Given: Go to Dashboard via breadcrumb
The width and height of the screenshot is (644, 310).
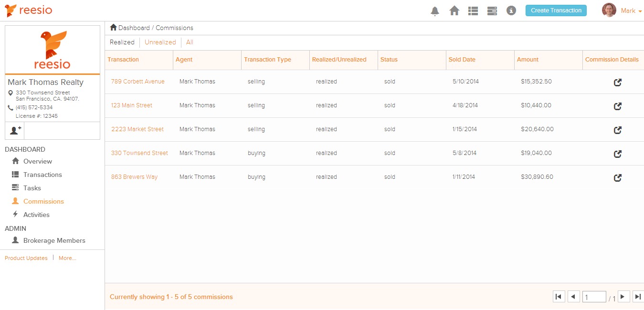Looking at the screenshot, I should coord(134,28).
